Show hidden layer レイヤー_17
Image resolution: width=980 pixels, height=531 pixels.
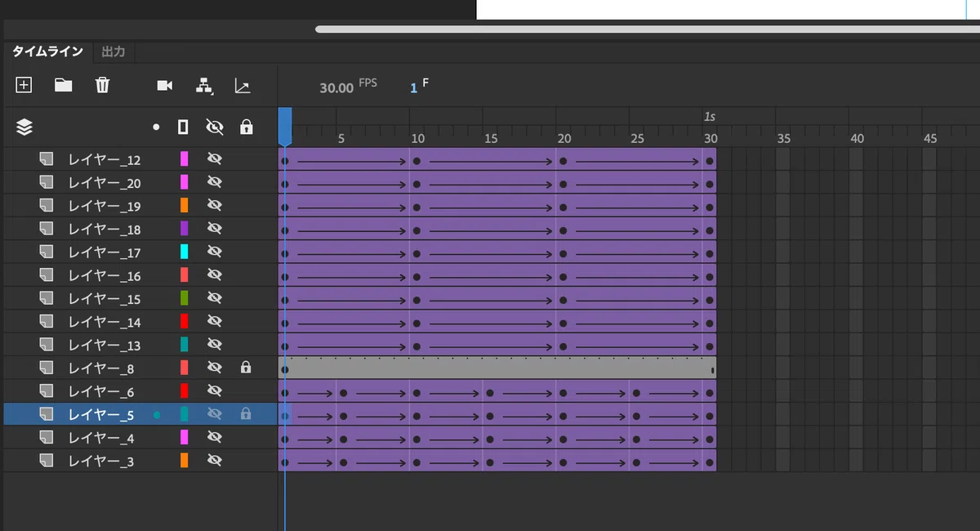pos(215,251)
